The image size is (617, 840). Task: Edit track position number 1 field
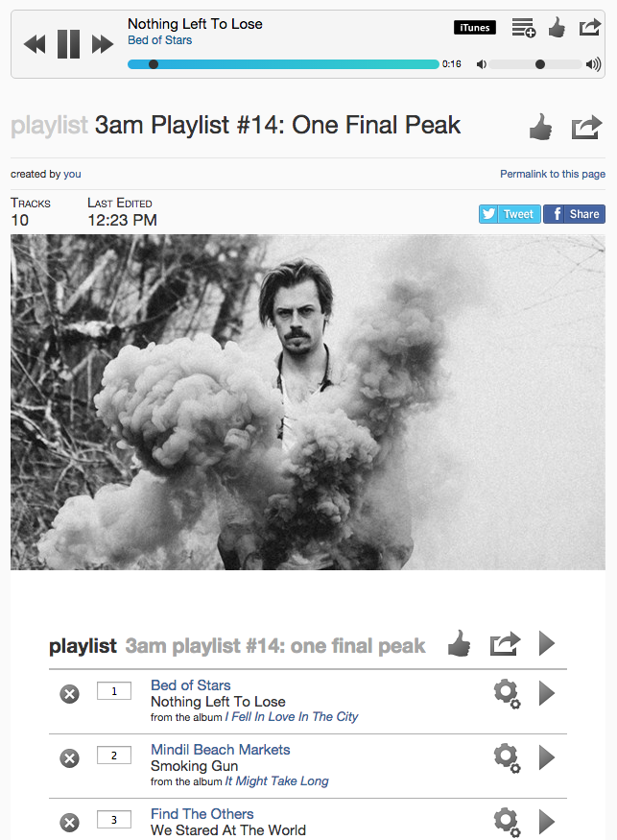click(114, 691)
